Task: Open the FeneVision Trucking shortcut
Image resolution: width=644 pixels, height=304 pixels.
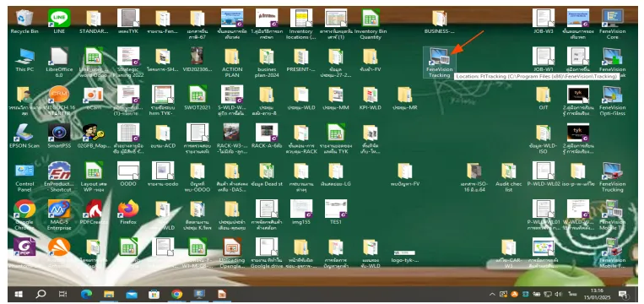Action: tap(613, 177)
